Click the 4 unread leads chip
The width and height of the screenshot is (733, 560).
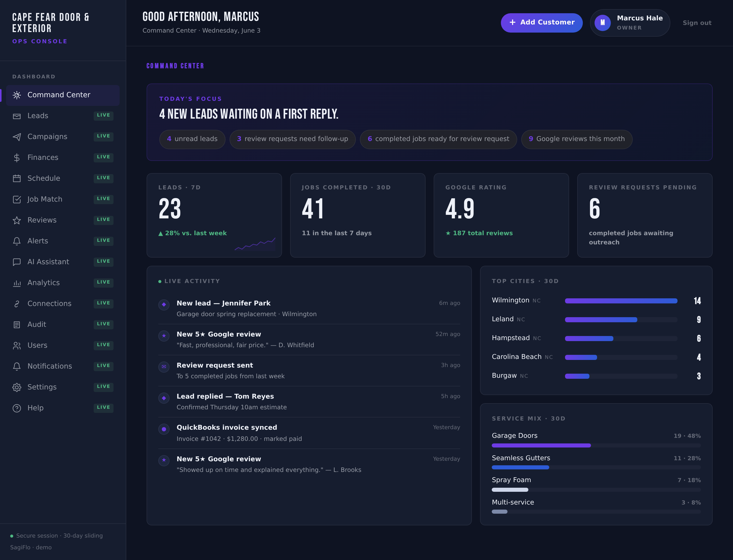pyautogui.click(x=192, y=139)
